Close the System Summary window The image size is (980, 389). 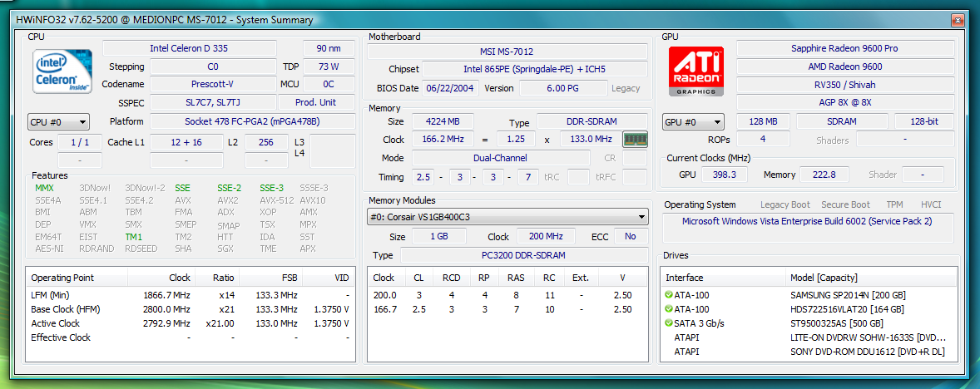pos(959,19)
